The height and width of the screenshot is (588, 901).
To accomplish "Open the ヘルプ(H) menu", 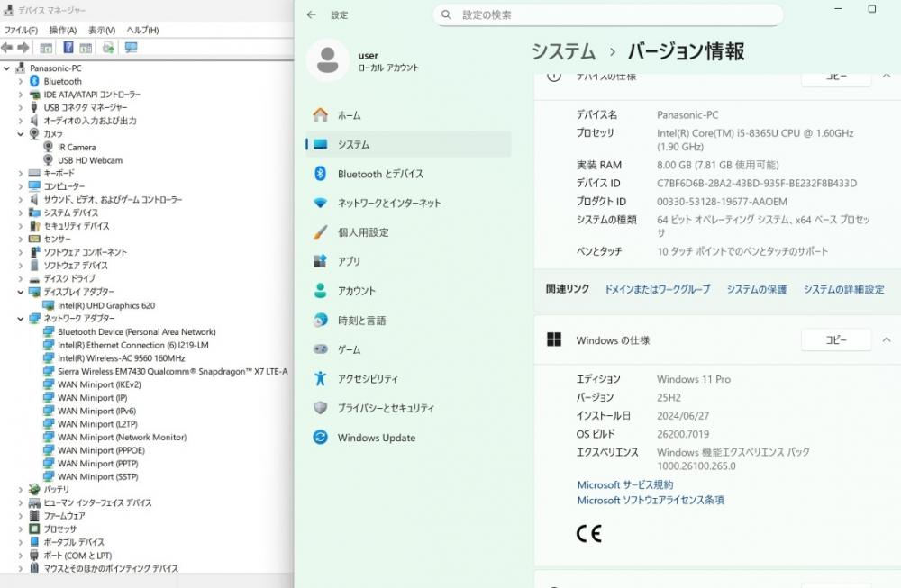I will click(x=142, y=30).
